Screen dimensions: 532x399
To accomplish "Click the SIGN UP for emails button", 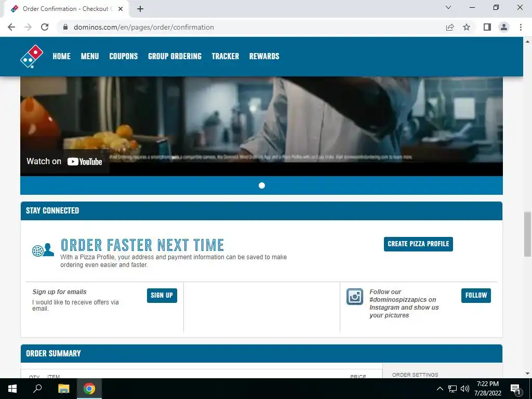I will tap(162, 295).
